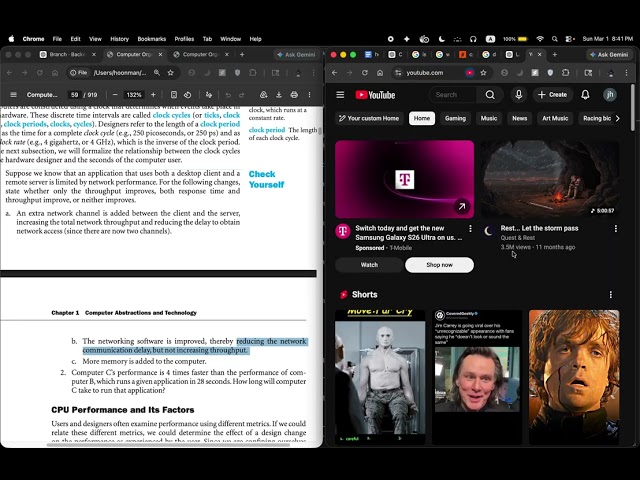Open the PDF viewer more-actions menu
The height and width of the screenshot is (480, 640).
[x=309, y=95]
